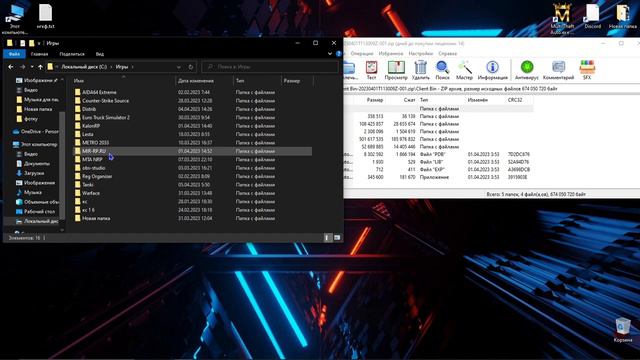Select Документы in Explorer sidebar

(33, 164)
